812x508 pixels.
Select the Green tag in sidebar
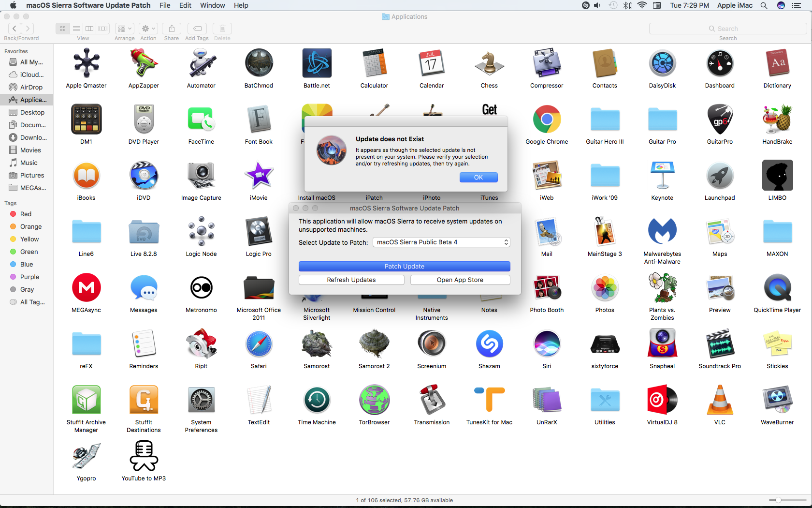pyautogui.click(x=27, y=252)
